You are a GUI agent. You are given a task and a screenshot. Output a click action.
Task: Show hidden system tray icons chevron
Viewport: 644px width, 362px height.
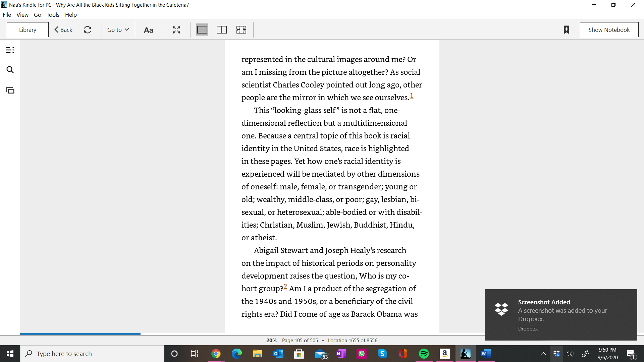tap(543, 354)
